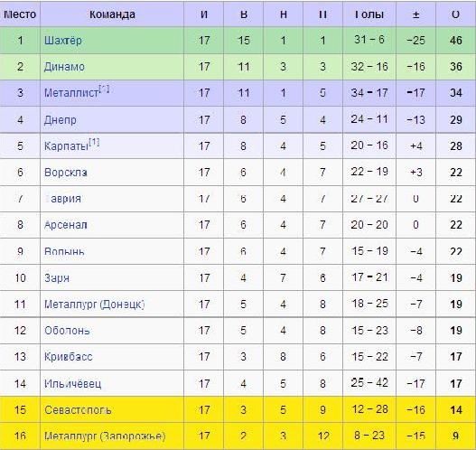Open Металлург (Донецк) team link
Viewport: 476px width, 450px height.
(x=95, y=305)
